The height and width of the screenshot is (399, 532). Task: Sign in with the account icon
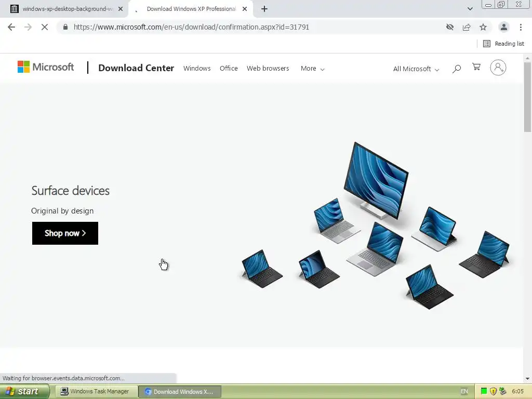498,68
